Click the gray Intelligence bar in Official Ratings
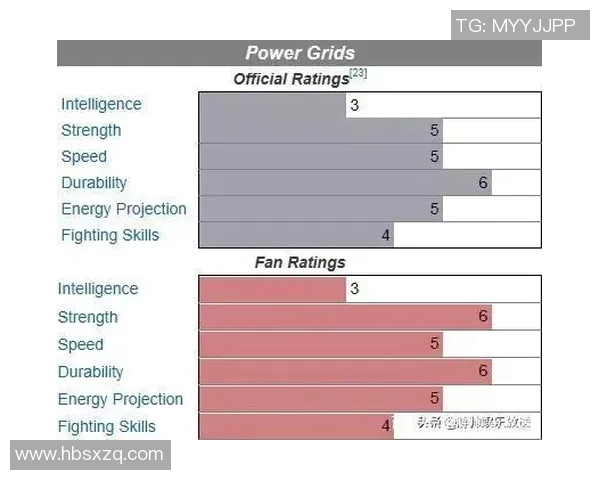The height and width of the screenshot is (480, 600). 272,105
